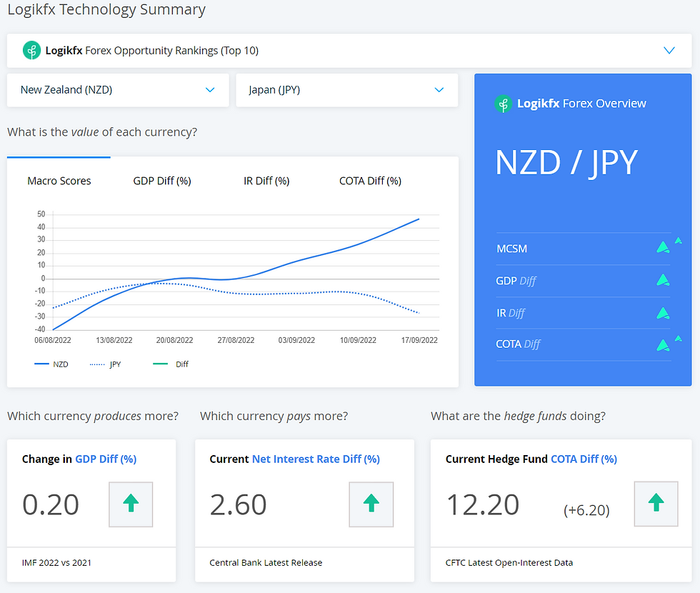
Task: Click the 0.20 GDP value
Action: pyautogui.click(x=51, y=505)
